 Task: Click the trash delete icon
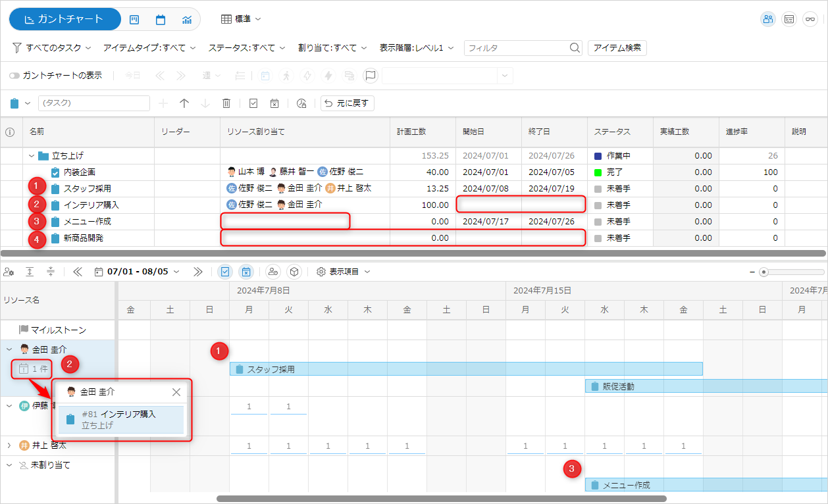point(226,103)
